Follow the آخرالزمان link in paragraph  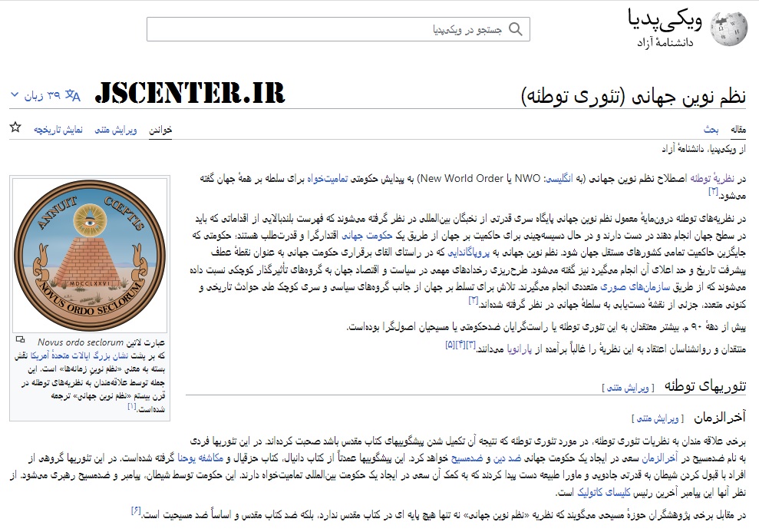coord(659,458)
